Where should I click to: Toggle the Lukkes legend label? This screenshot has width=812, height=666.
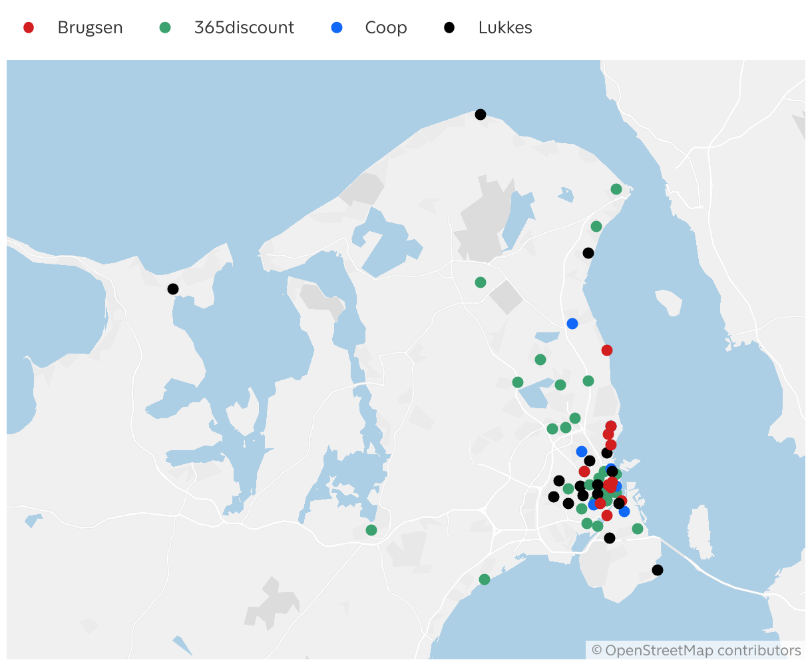pyautogui.click(x=505, y=27)
